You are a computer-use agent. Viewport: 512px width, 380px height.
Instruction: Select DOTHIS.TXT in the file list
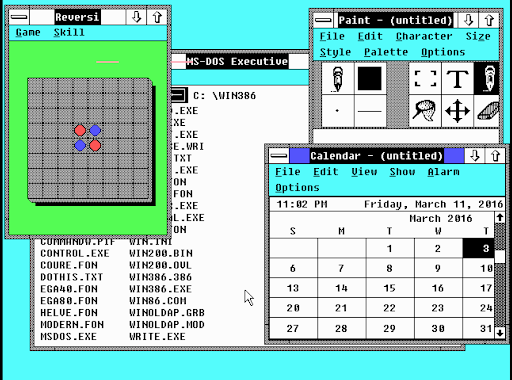pyautogui.click(x=72, y=277)
